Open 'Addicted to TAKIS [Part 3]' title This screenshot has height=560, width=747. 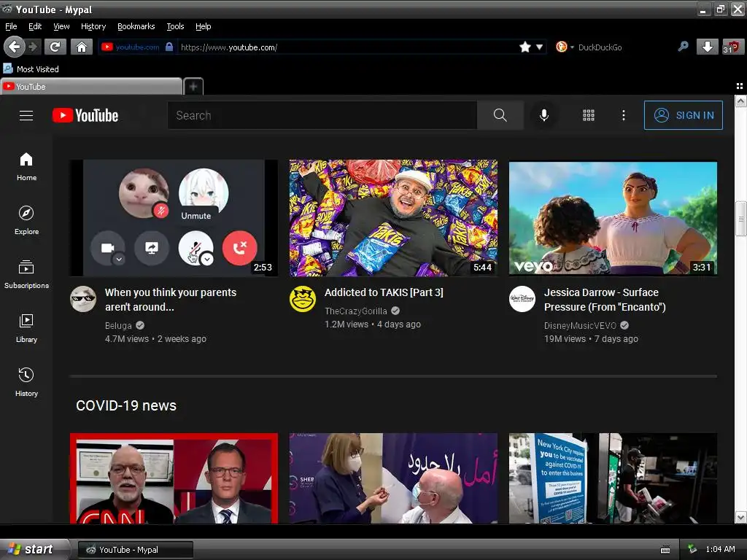pos(384,292)
